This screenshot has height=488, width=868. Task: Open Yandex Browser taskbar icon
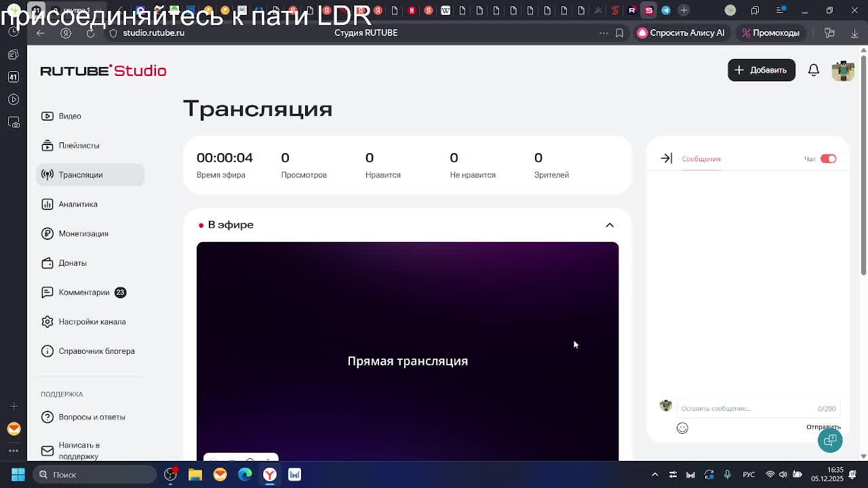point(270,474)
